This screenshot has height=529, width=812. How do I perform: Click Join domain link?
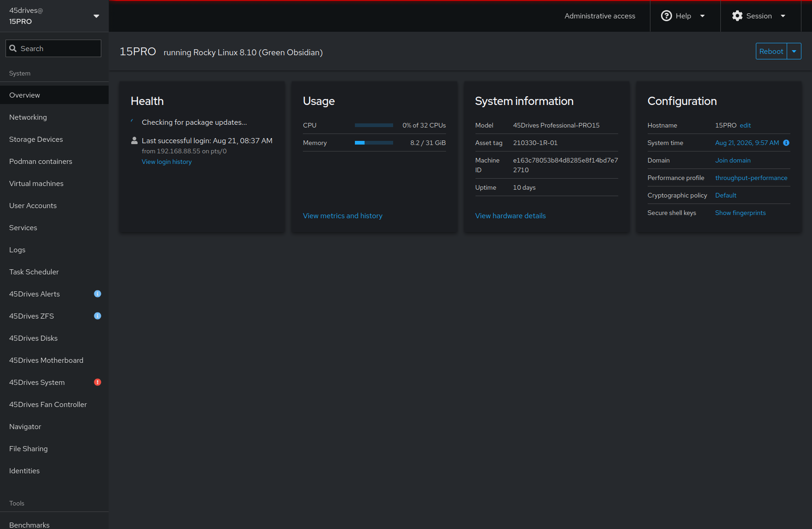[x=733, y=160]
